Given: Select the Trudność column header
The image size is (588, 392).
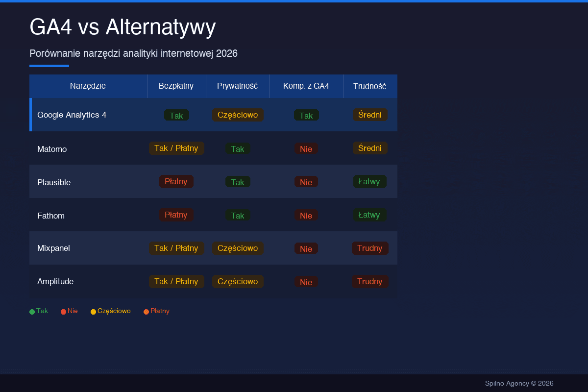Looking at the screenshot, I should pyautogui.click(x=370, y=86).
